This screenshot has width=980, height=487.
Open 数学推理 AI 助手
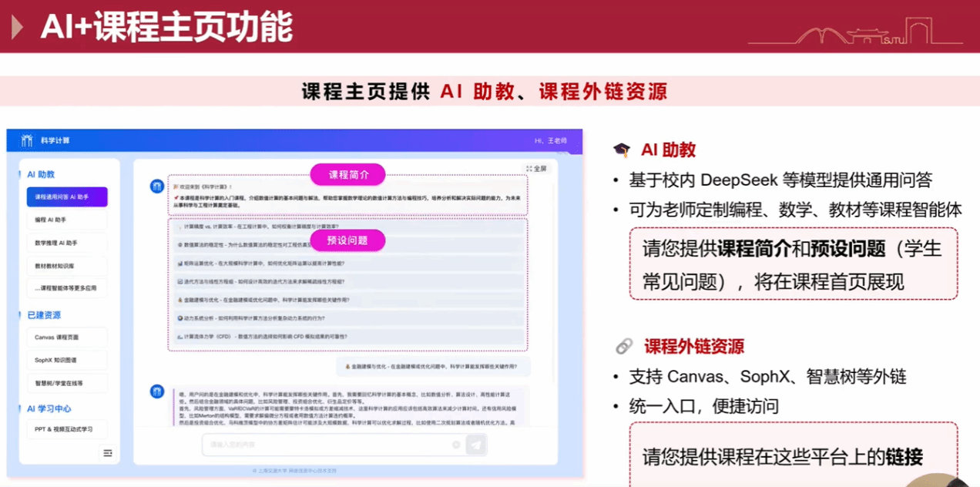tap(66, 243)
